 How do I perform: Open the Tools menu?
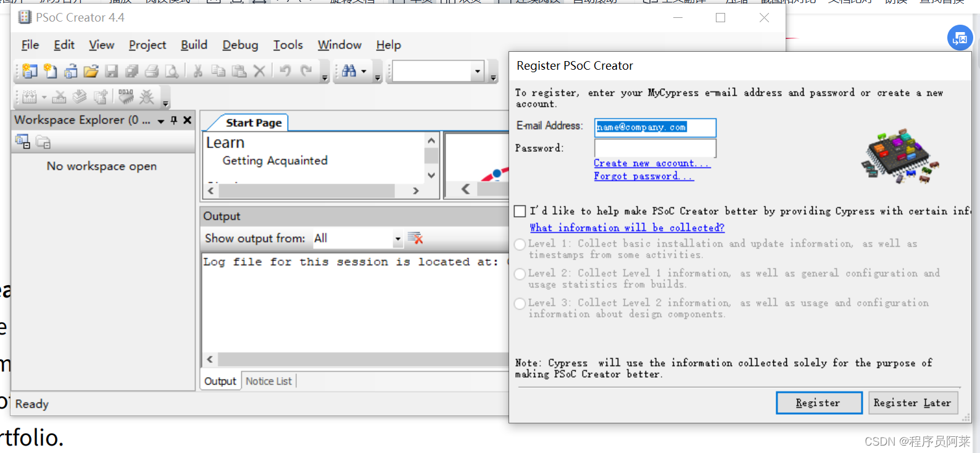pyautogui.click(x=288, y=45)
